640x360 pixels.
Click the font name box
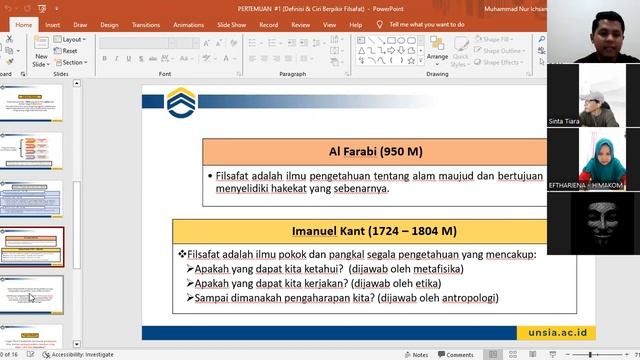(134, 43)
